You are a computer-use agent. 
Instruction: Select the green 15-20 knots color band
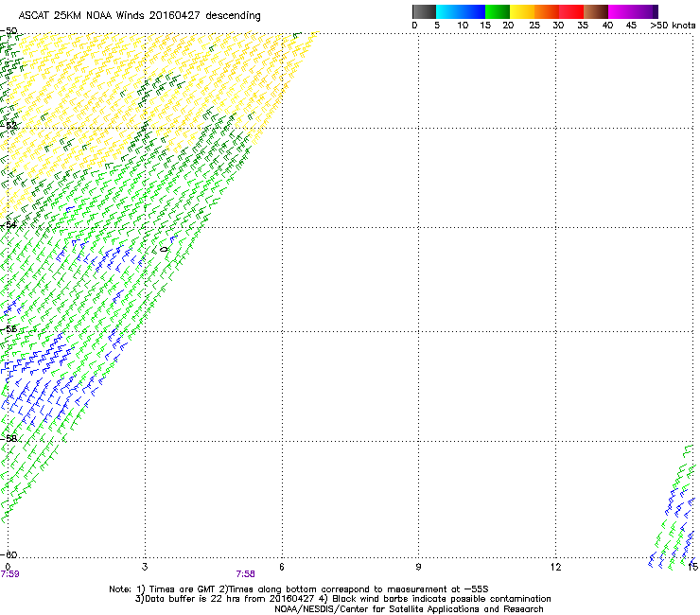pyautogui.click(x=498, y=11)
